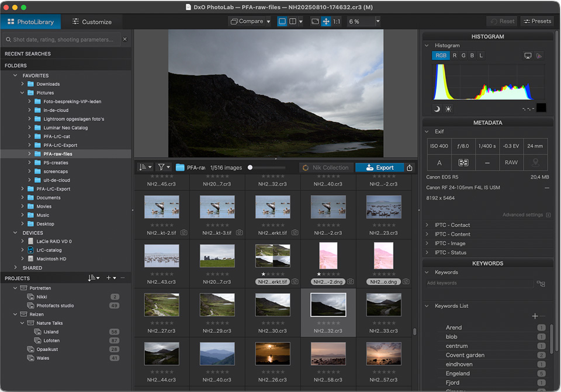The height and width of the screenshot is (392, 561).
Task: Select the pan/move hand tool
Action: pos(325,22)
